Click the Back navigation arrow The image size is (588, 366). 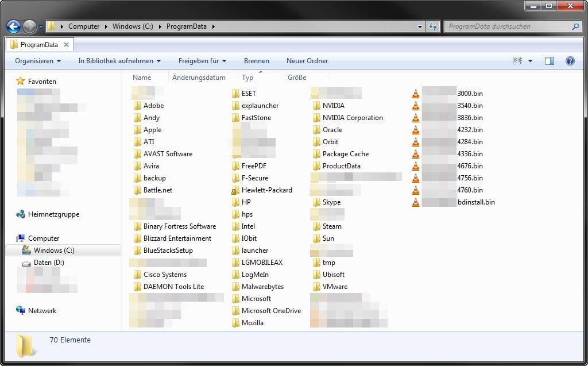[x=14, y=26]
